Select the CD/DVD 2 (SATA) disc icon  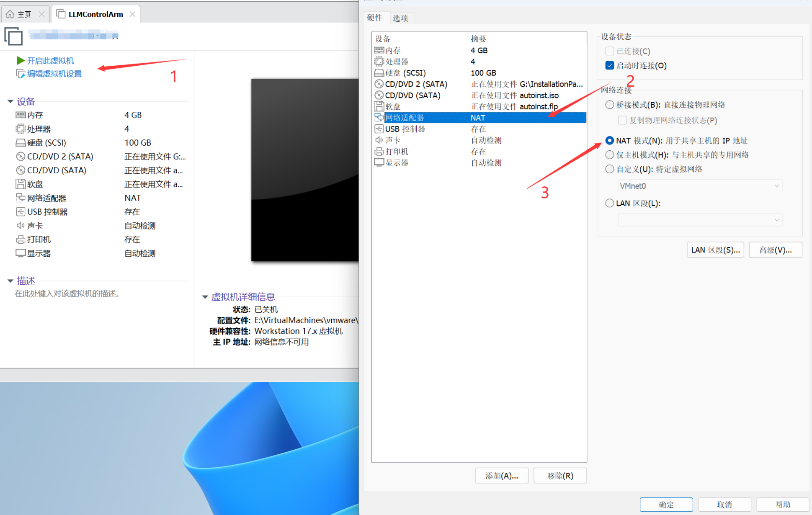[379, 84]
